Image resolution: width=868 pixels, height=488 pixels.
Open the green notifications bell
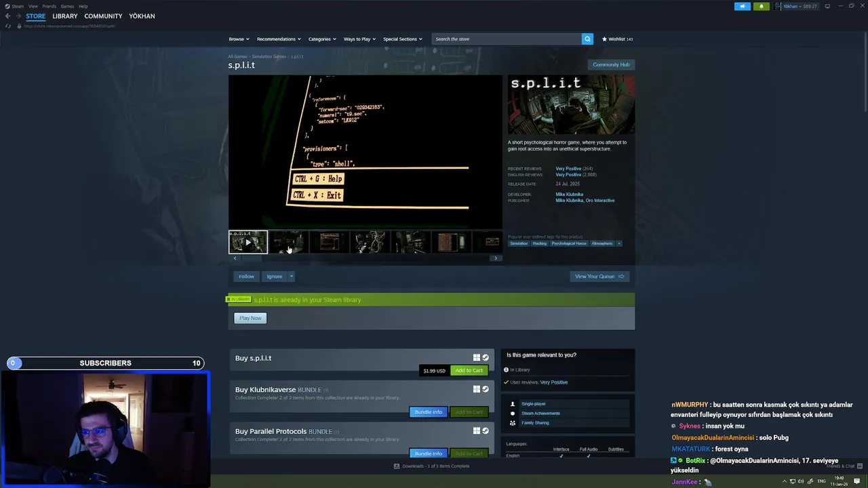tap(761, 6)
